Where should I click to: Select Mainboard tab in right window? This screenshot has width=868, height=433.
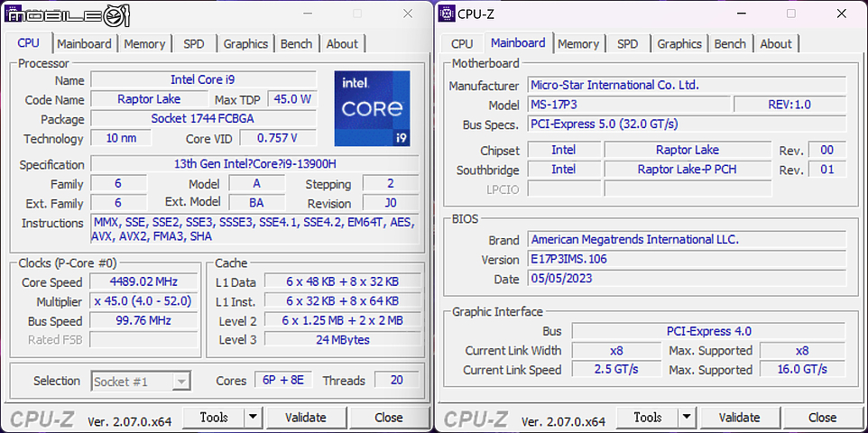[518, 42]
